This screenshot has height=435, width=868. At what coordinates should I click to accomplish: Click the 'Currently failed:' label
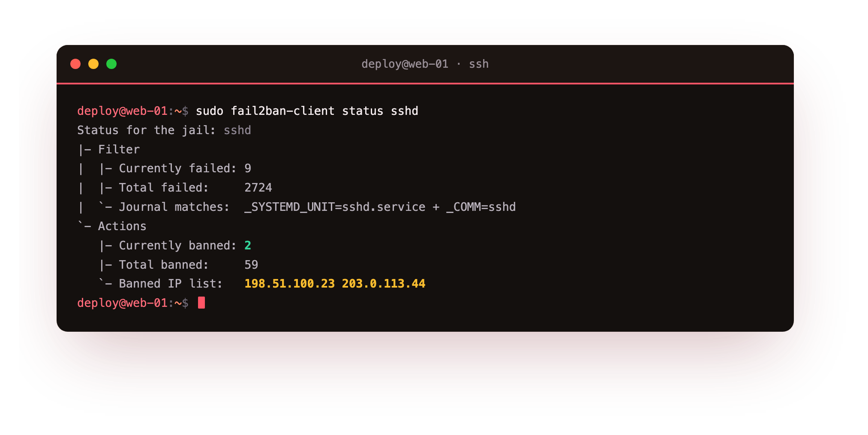click(x=178, y=168)
